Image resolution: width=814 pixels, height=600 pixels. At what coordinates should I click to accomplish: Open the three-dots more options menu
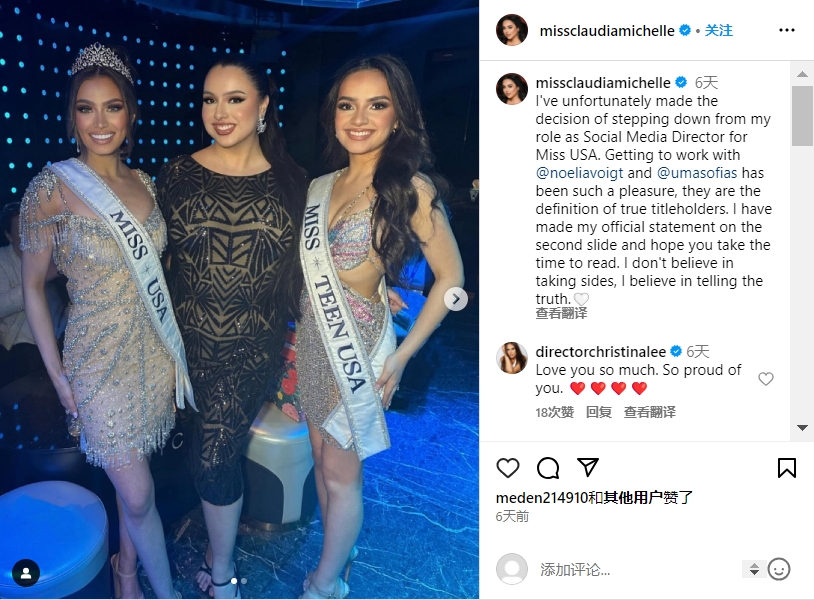(x=786, y=30)
